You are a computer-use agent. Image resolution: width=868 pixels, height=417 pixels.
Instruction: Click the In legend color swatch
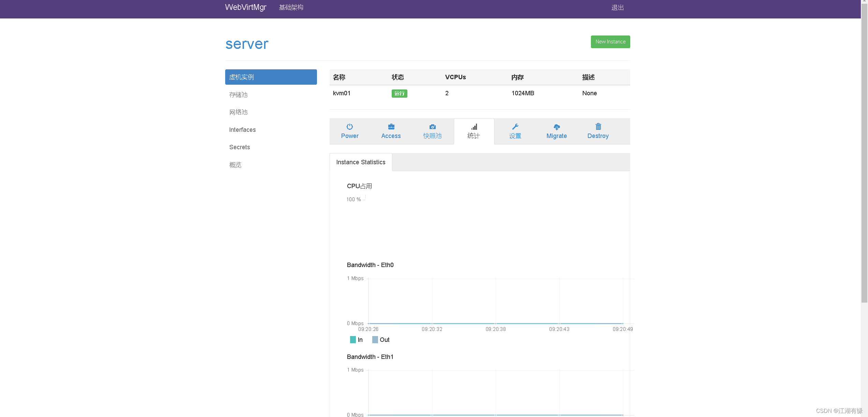coord(353,339)
